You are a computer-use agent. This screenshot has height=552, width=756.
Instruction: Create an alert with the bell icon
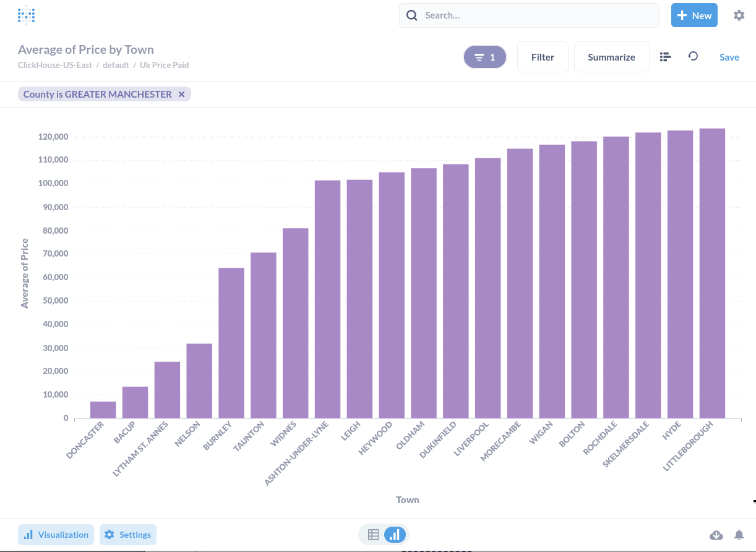739,534
